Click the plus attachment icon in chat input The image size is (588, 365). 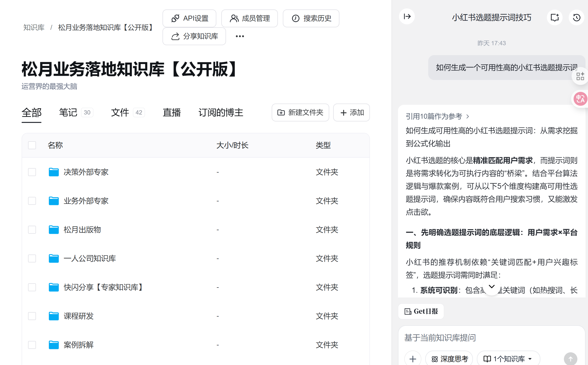pos(413,359)
